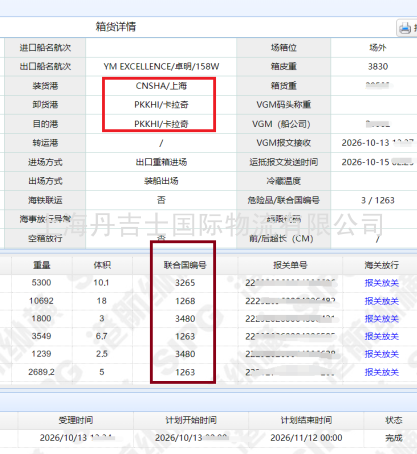
Task: Select tare weight value 3830
Action: [378, 67]
